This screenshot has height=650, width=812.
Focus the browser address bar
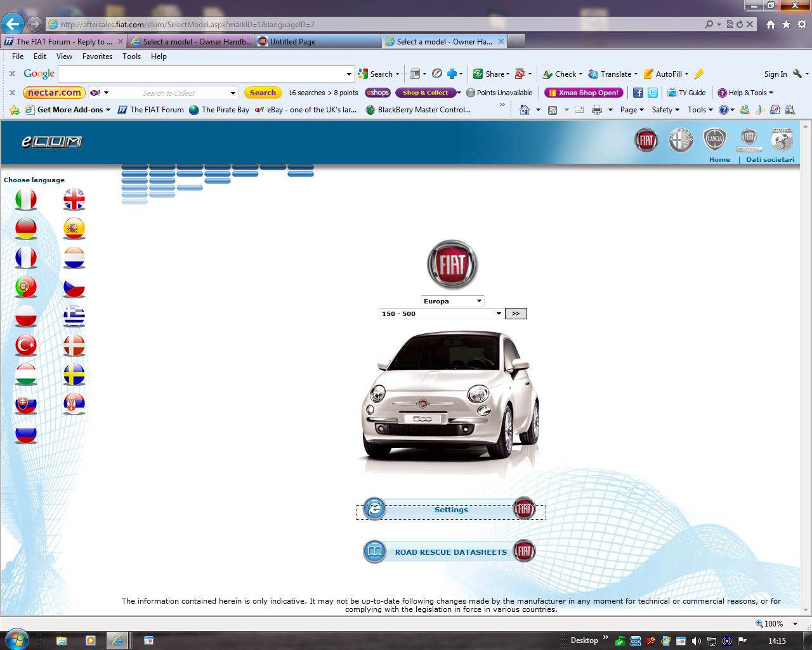pyautogui.click(x=374, y=24)
